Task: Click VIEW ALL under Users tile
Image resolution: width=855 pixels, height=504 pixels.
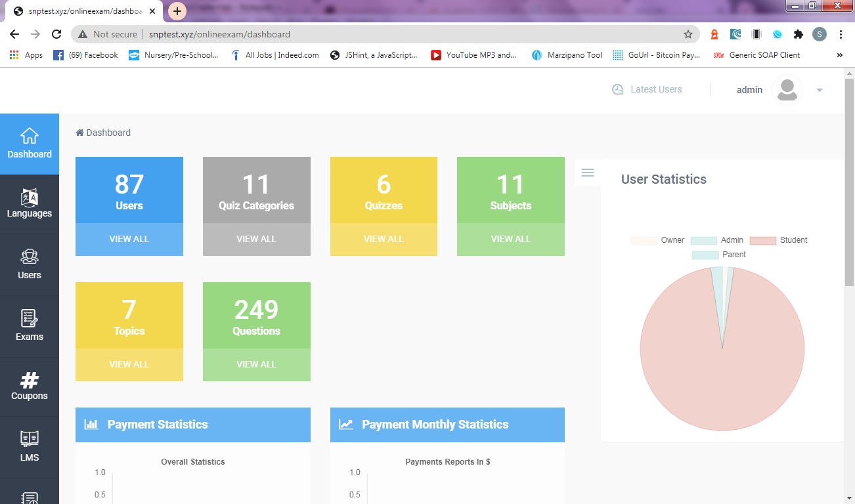Action: pyautogui.click(x=129, y=239)
